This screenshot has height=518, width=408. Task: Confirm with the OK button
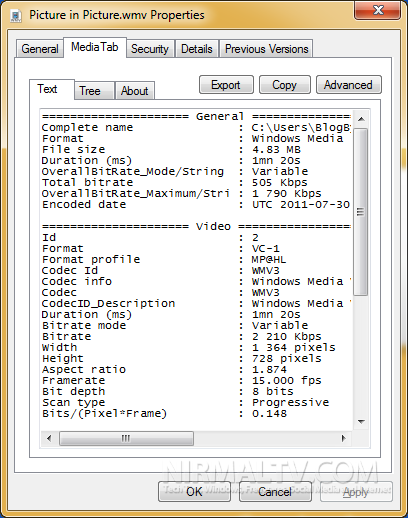tap(194, 492)
